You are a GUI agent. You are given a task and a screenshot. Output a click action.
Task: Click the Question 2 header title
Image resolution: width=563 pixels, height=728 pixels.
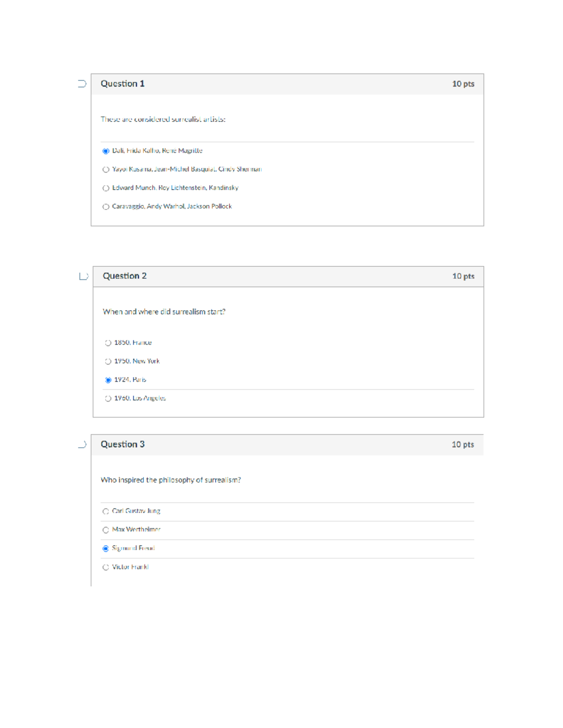coord(125,276)
